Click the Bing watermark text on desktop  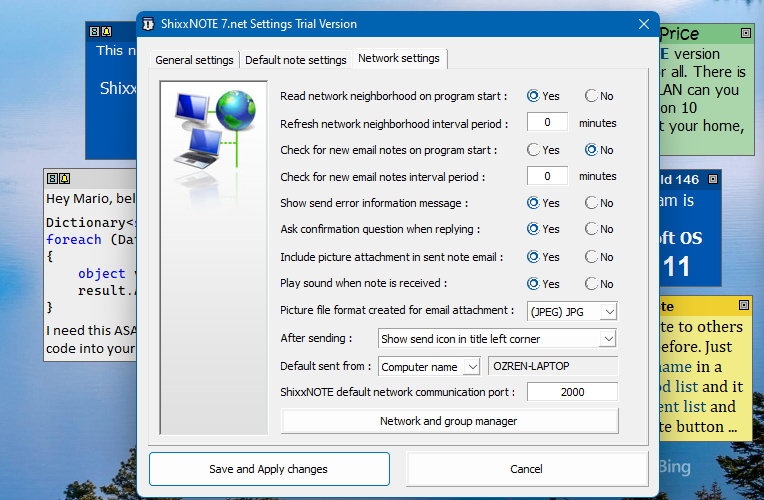point(675,467)
